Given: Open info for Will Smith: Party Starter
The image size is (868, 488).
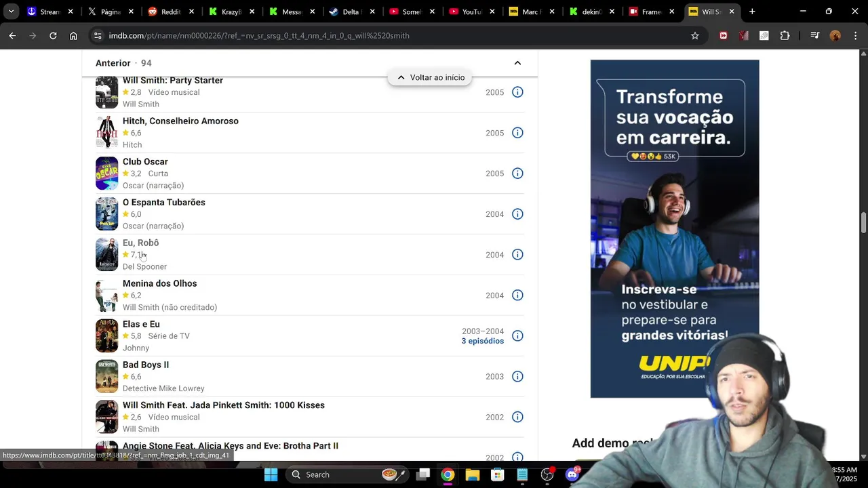Looking at the screenshot, I should point(517,92).
